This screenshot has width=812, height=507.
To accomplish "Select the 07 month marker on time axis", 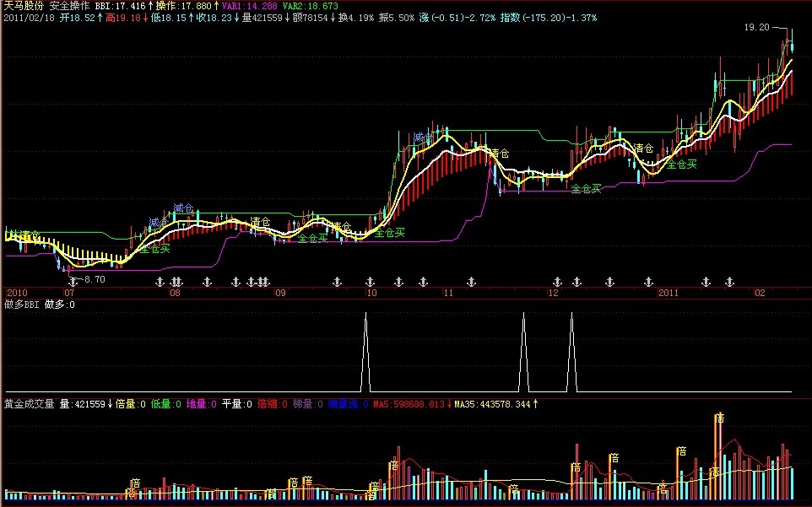I will (x=69, y=293).
